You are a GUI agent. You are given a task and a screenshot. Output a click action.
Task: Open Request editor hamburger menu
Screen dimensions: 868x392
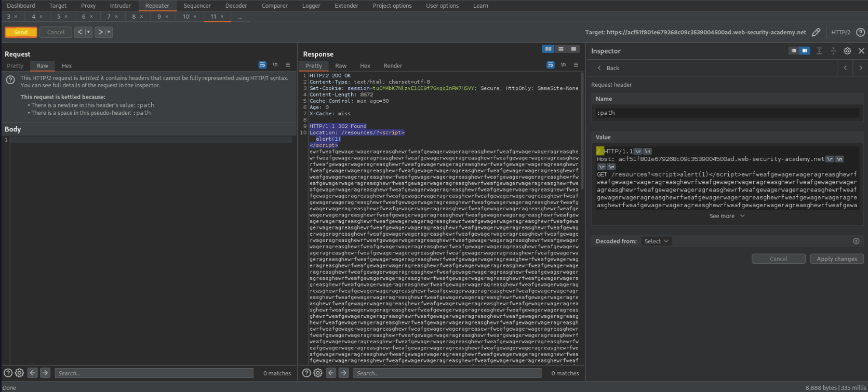[x=288, y=65]
